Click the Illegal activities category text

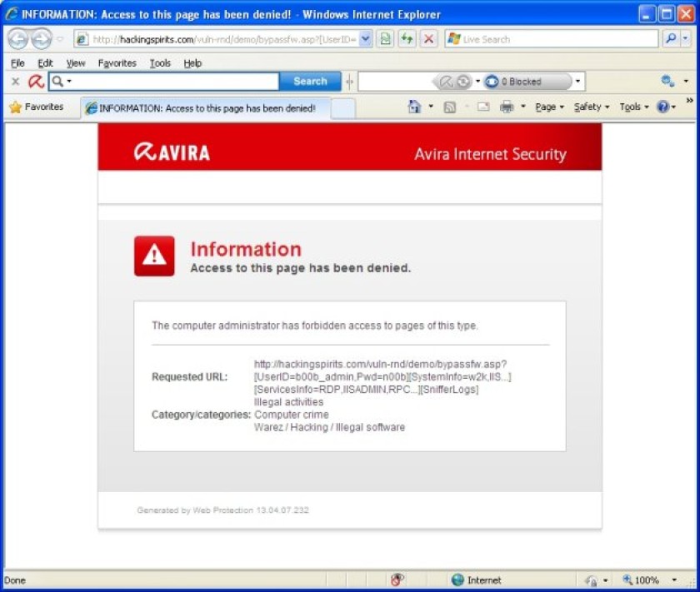[289, 402]
